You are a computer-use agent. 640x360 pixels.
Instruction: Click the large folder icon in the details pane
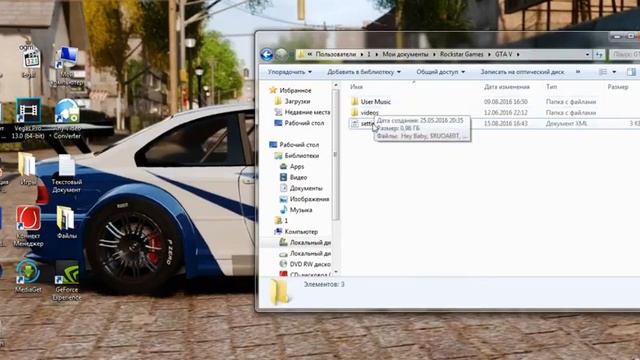click(280, 292)
